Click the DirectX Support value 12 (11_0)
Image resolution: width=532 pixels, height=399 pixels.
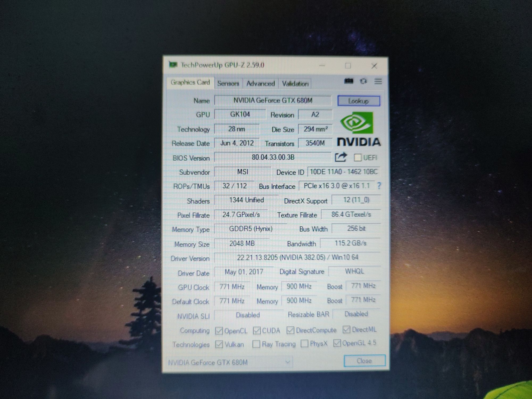pos(356,200)
